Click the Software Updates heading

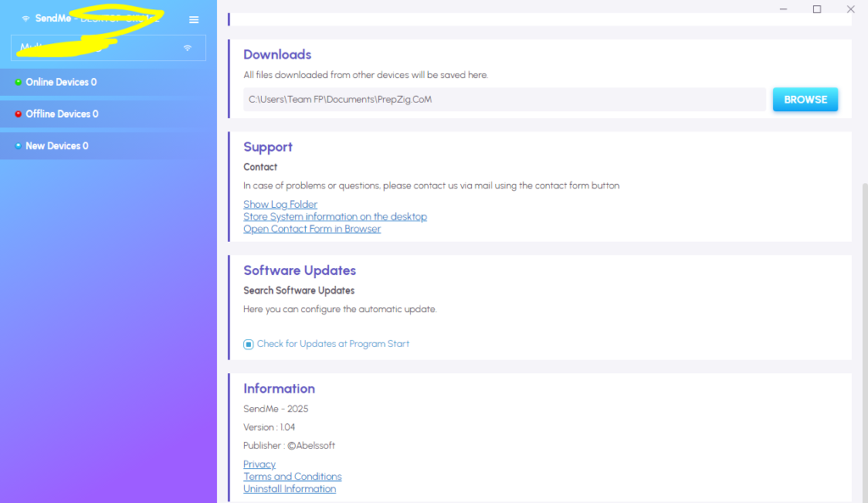coord(299,271)
